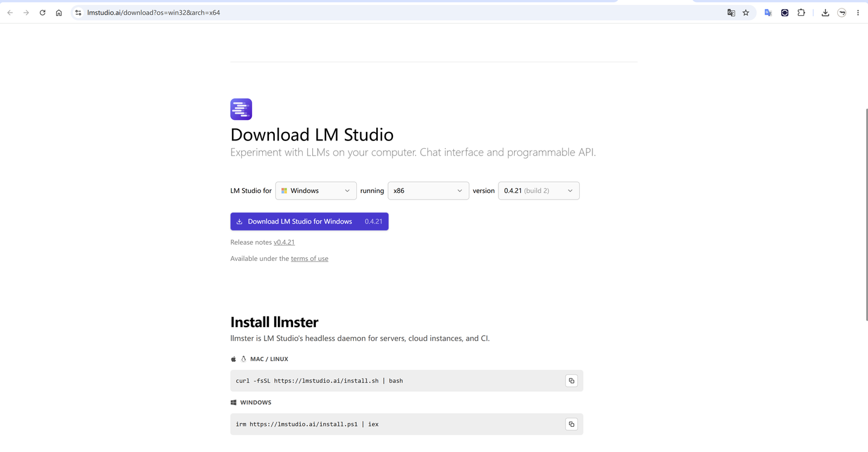Click the "headless daemon for servers" description
This screenshot has height=452, width=868.
click(x=360, y=339)
